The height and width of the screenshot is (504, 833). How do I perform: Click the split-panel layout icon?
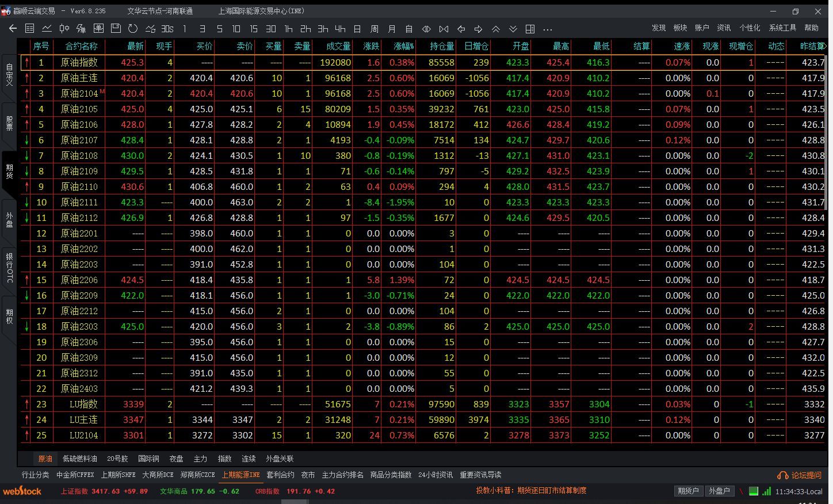tap(530, 28)
